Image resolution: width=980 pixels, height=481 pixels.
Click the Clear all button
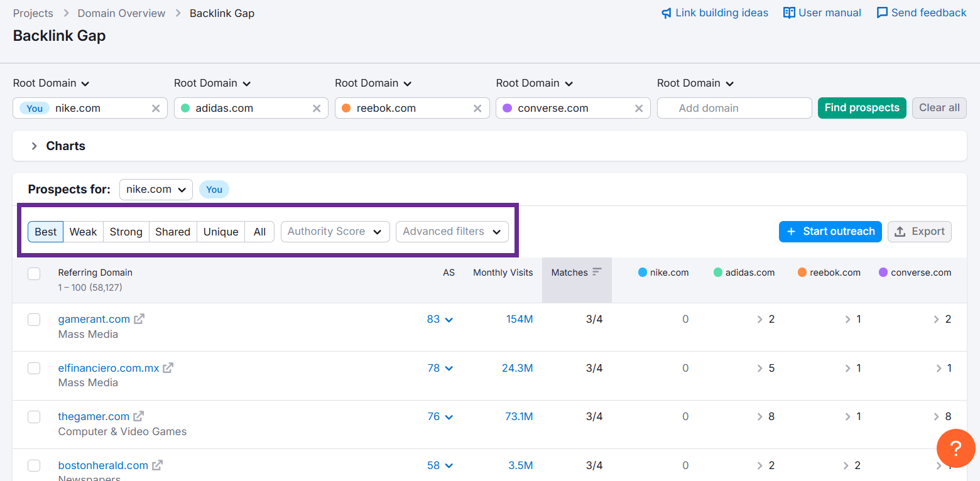939,107
